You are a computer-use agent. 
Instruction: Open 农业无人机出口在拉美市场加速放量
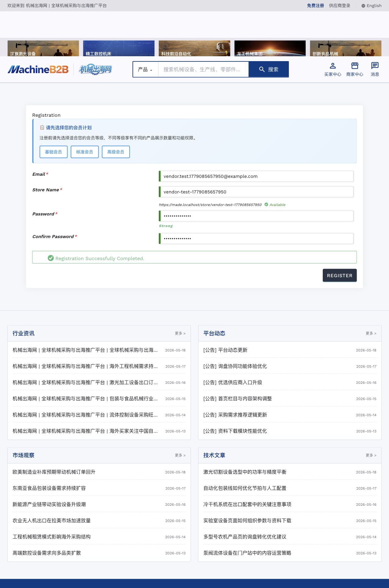52,520
